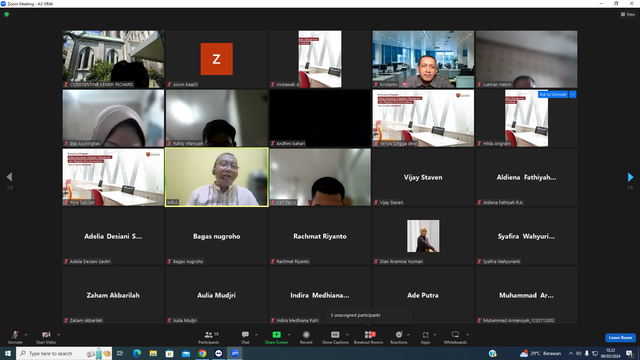The width and height of the screenshot is (640, 360).
Task: Click the Aulia Mudjri participant tile
Action: coord(216,295)
